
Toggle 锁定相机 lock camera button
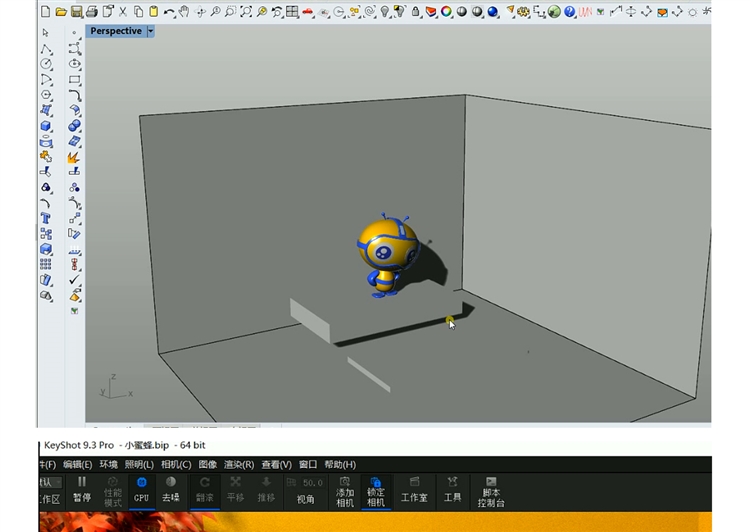pos(375,492)
